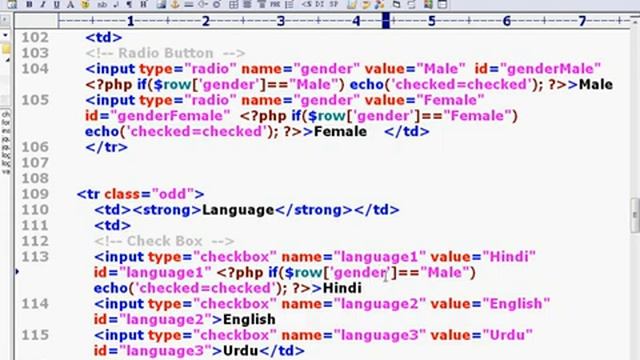The image size is (640, 360).
Task: Click the "genderFemale" id value
Action: tap(170, 116)
